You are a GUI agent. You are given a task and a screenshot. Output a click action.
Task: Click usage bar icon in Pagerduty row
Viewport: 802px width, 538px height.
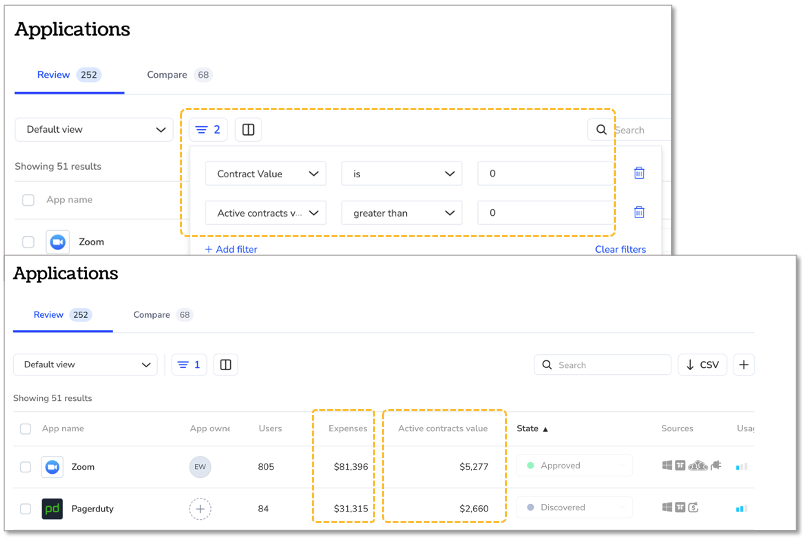click(x=741, y=508)
